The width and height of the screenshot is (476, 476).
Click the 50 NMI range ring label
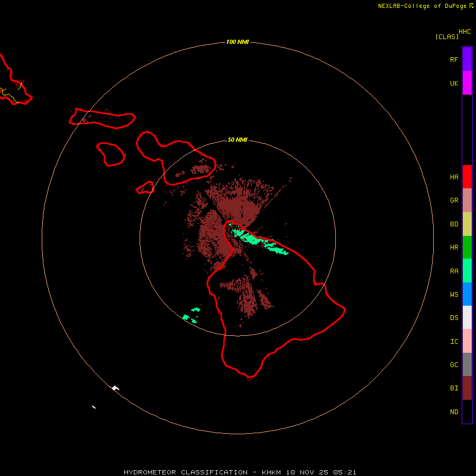pyautogui.click(x=237, y=140)
